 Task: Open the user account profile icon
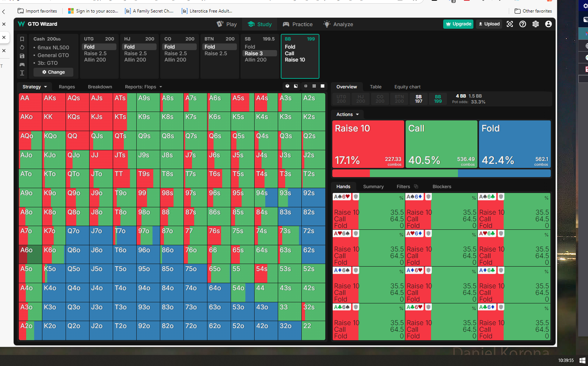click(x=549, y=24)
